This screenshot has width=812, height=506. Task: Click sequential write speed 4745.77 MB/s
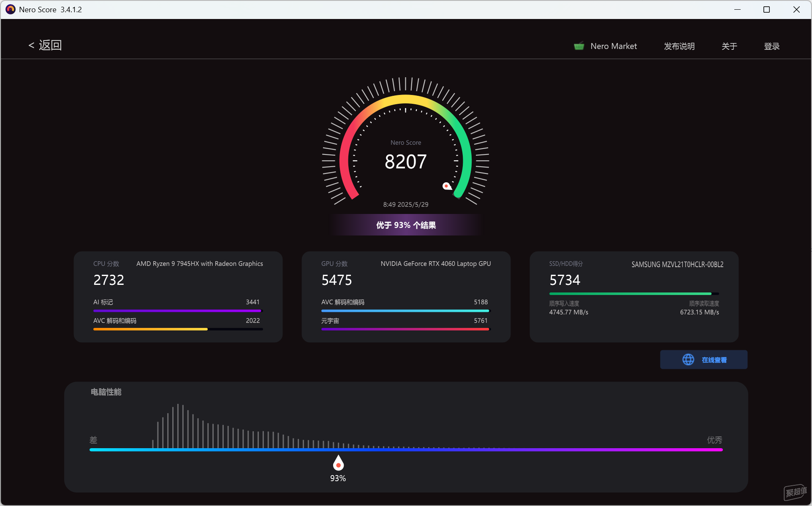click(x=568, y=312)
